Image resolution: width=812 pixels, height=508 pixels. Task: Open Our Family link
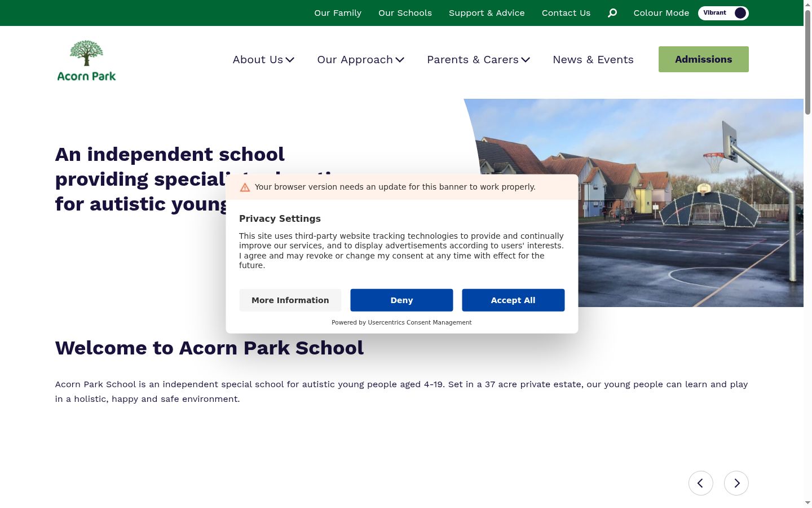click(x=338, y=13)
